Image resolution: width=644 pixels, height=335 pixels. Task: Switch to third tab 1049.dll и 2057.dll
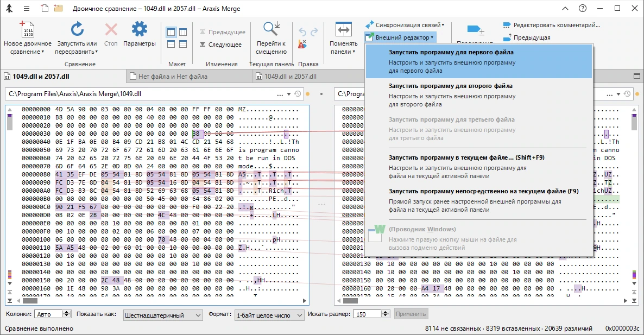click(308, 77)
